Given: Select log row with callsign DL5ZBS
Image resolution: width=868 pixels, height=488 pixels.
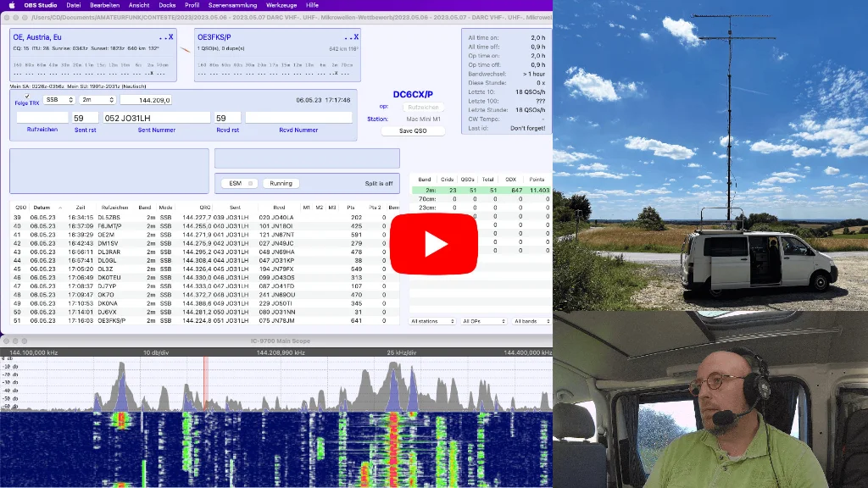Looking at the screenshot, I should pos(205,218).
